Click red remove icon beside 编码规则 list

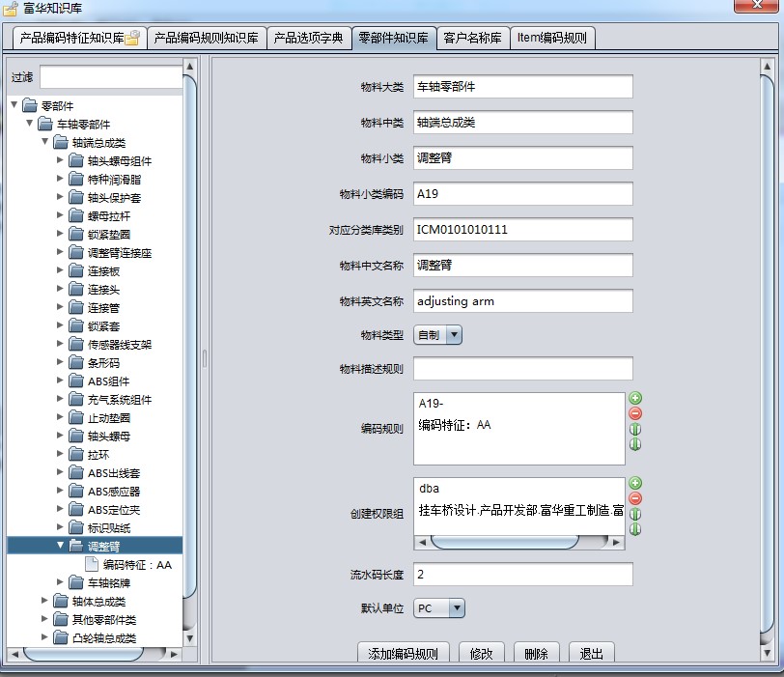[635, 413]
